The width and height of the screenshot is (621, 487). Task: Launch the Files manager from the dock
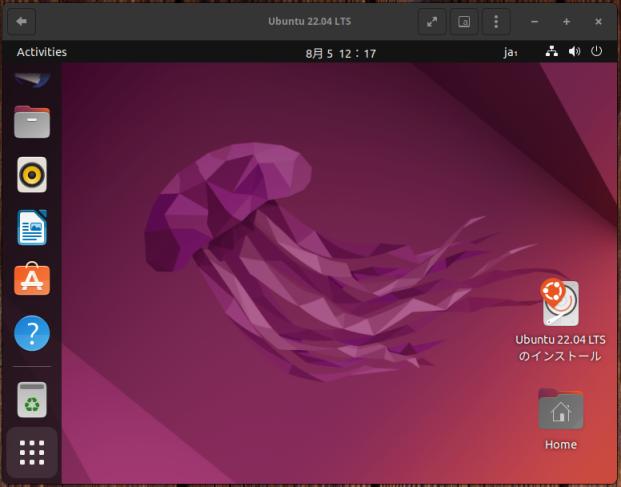tap(32, 122)
